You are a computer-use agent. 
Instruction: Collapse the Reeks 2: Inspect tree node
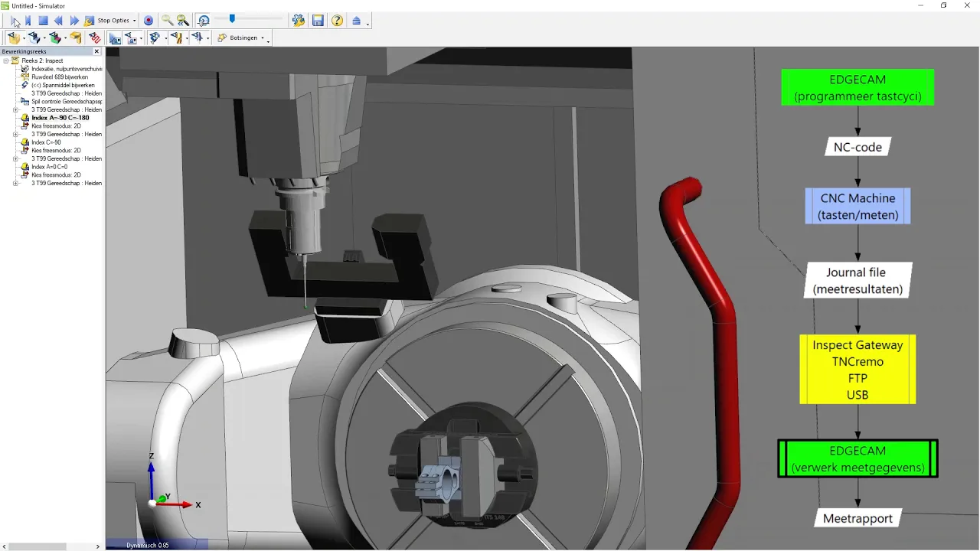pos(6,60)
